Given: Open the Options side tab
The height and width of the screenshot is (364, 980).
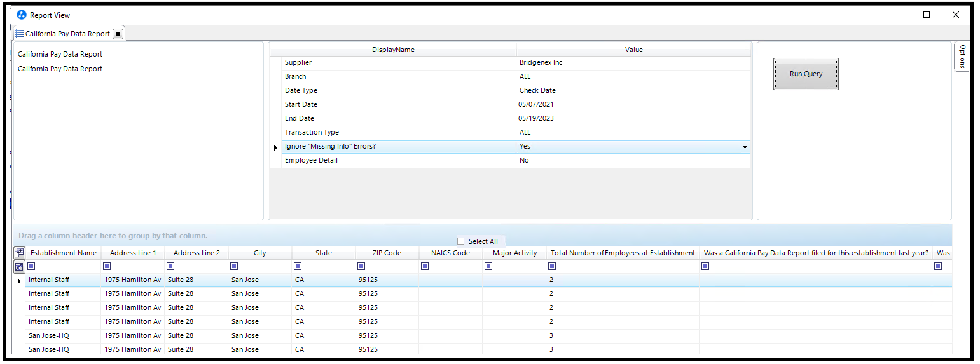Looking at the screenshot, I should (962, 56).
